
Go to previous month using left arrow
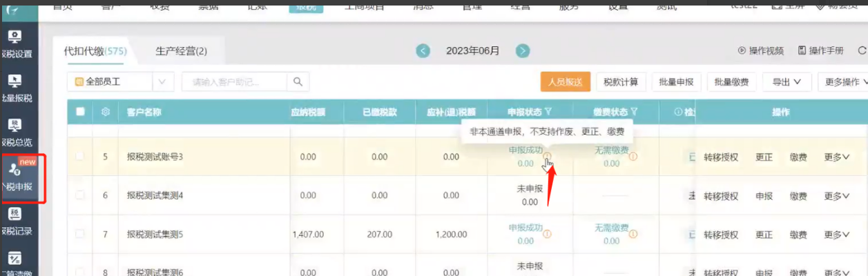[423, 50]
